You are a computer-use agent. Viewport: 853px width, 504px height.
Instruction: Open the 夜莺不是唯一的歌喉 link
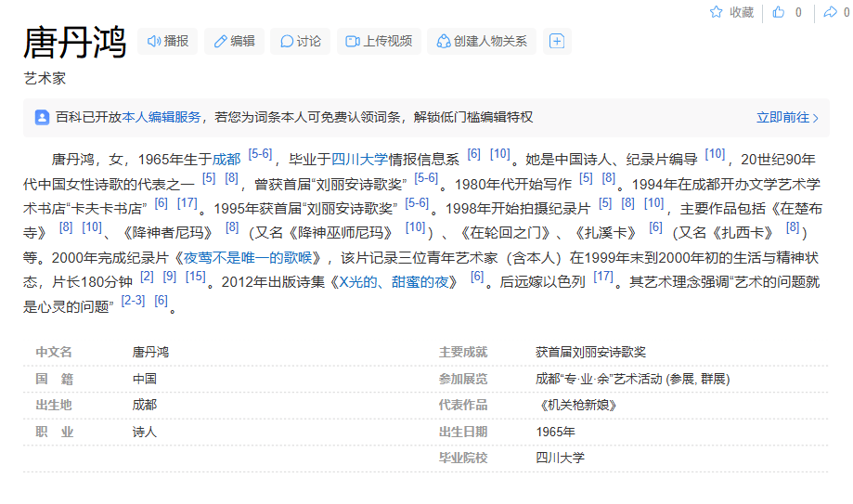pyautogui.click(x=252, y=257)
